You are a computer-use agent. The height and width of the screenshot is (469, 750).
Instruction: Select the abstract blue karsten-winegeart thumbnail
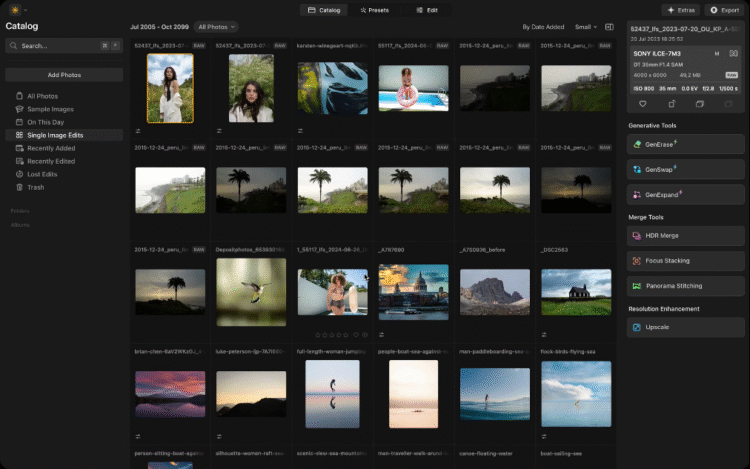click(x=332, y=88)
